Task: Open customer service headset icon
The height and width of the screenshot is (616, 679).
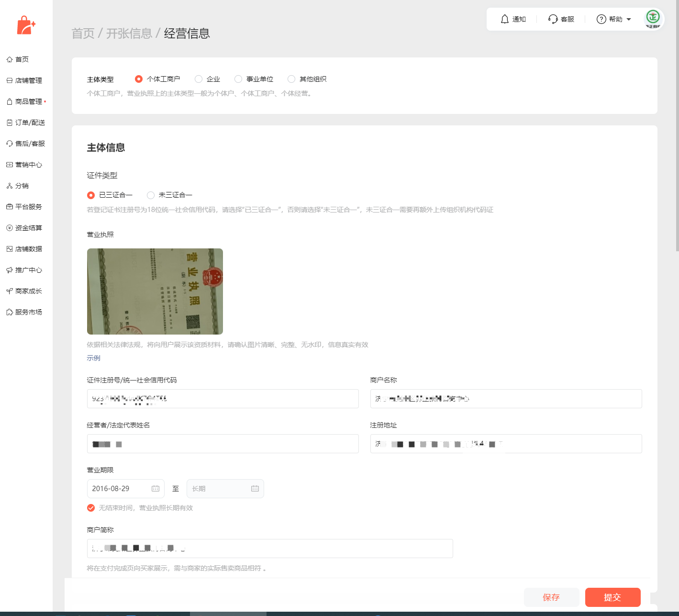Action: tap(553, 19)
